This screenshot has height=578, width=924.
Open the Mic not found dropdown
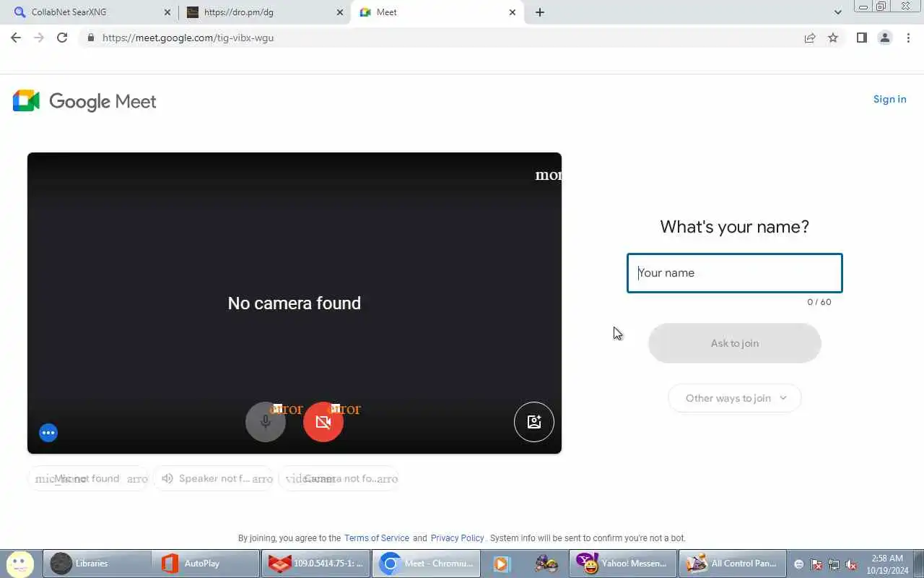coord(88,478)
